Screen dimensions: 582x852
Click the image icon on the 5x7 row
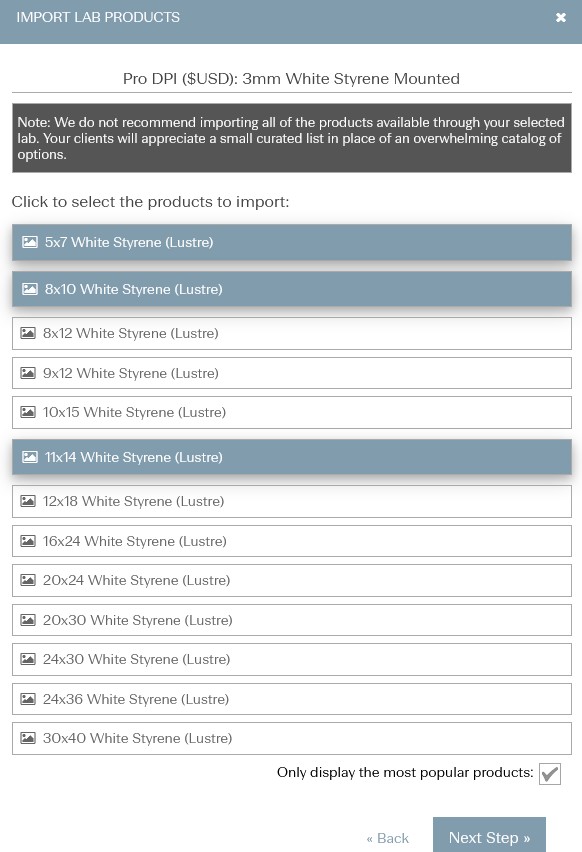[x=29, y=242]
